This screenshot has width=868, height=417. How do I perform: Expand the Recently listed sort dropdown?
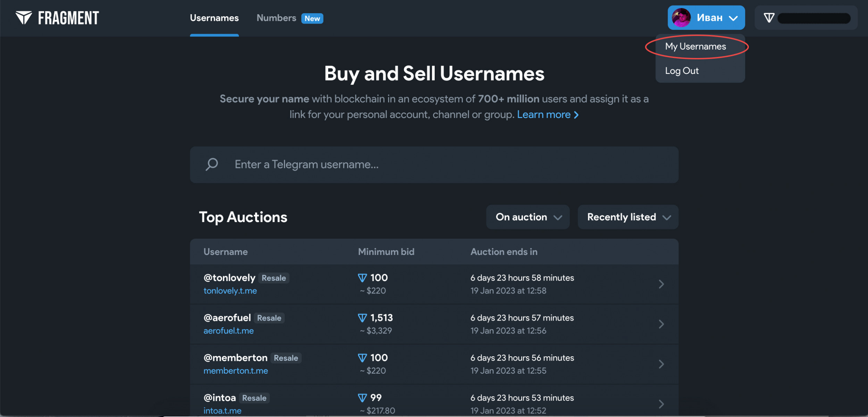628,217
